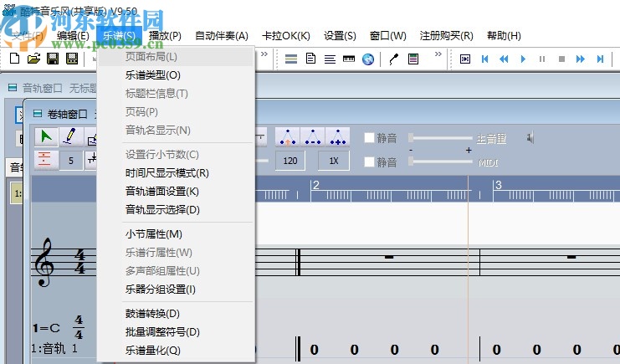This screenshot has width=620, height=364.
Task: Click the rewind double-arrow button
Action: point(504,59)
